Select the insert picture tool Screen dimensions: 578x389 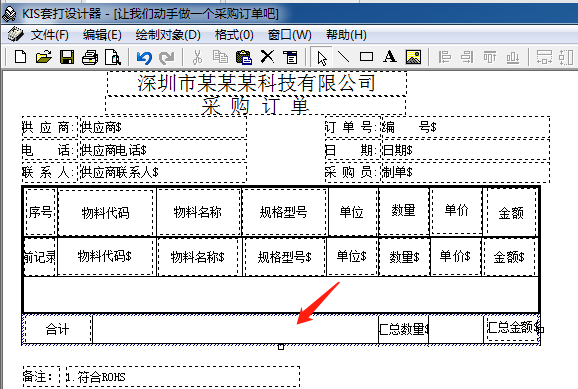413,57
